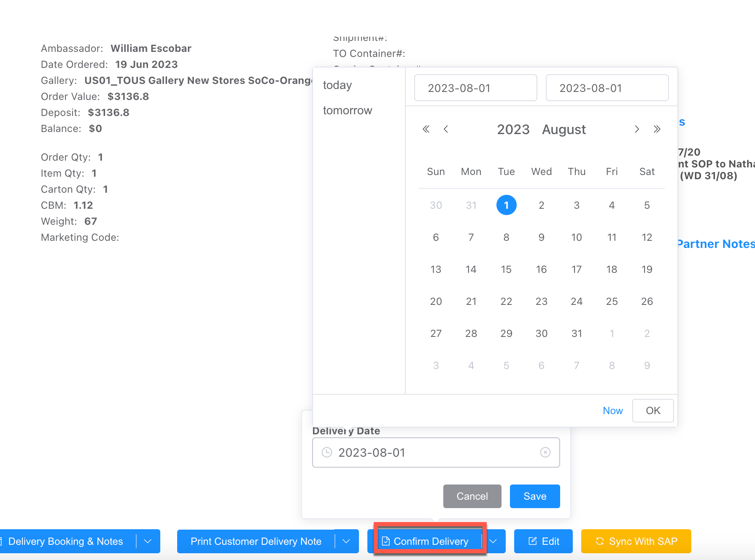Open the year 2023 selector

(513, 129)
